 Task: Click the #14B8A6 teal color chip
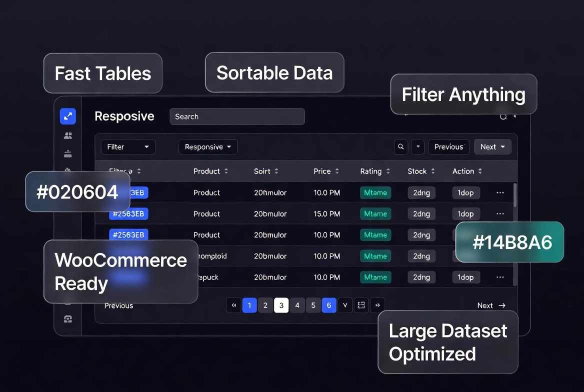(x=509, y=242)
